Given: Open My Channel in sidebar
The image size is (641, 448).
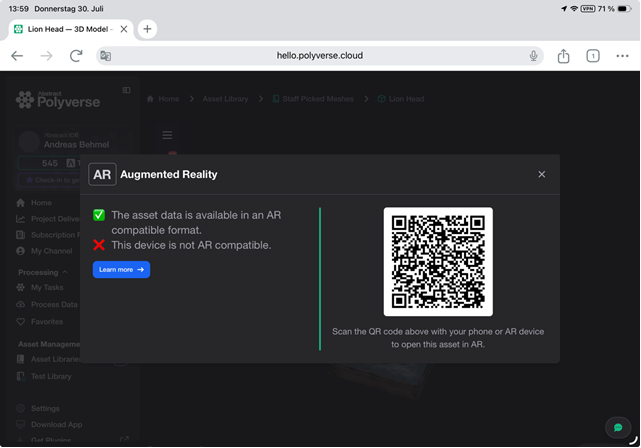Looking at the screenshot, I should pyautogui.click(x=45, y=251).
